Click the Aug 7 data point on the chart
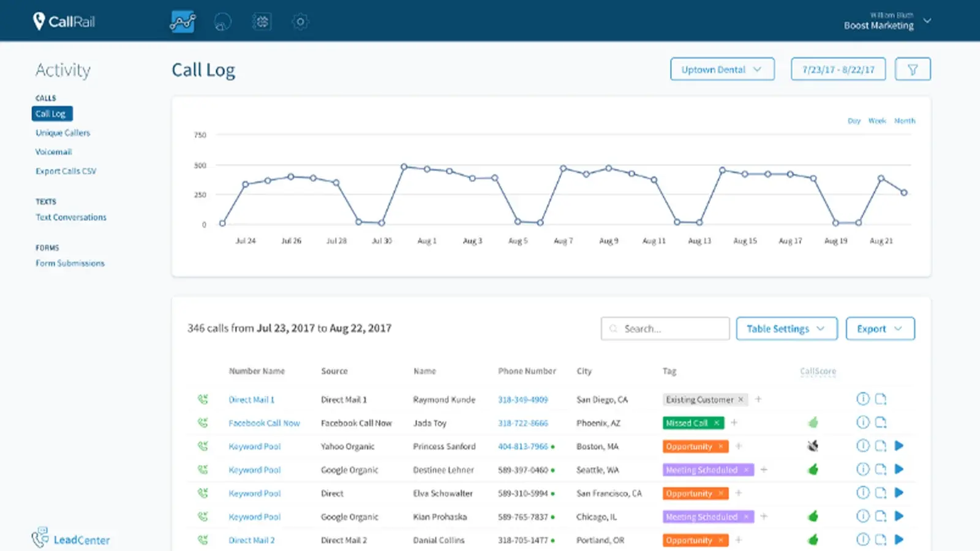The width and height of the screenshot is (980, 551). tap(563, 168)
